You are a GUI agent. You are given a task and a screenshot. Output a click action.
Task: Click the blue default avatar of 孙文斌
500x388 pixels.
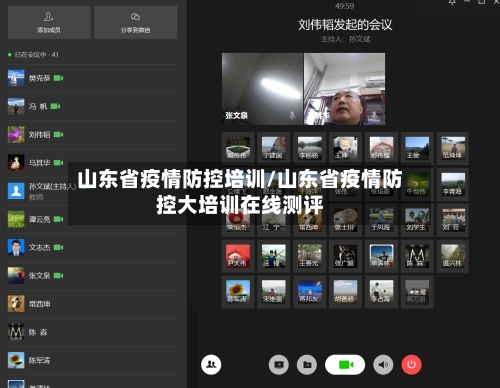point(16,191)
